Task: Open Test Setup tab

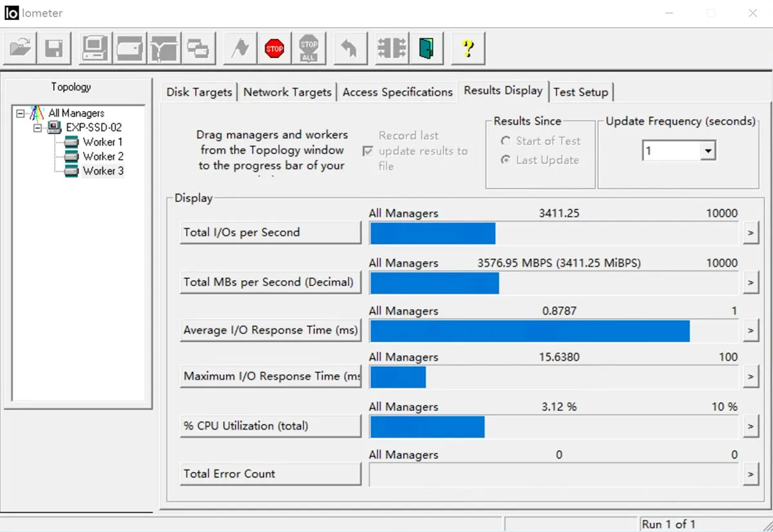Action: click(580, 92)
